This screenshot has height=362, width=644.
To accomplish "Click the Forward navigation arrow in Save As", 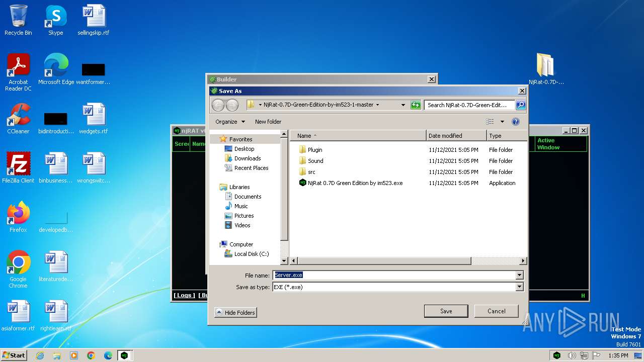I will (x=232, y=105).
